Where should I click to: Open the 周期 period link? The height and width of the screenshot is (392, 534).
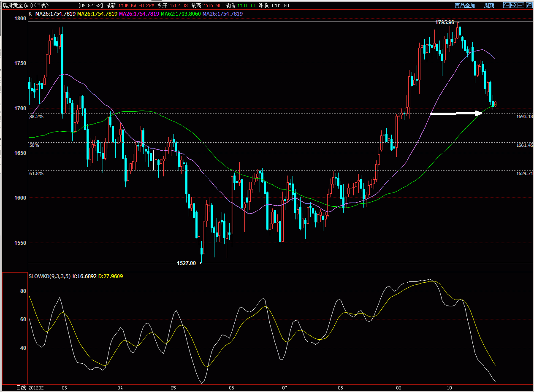[489, 5]
